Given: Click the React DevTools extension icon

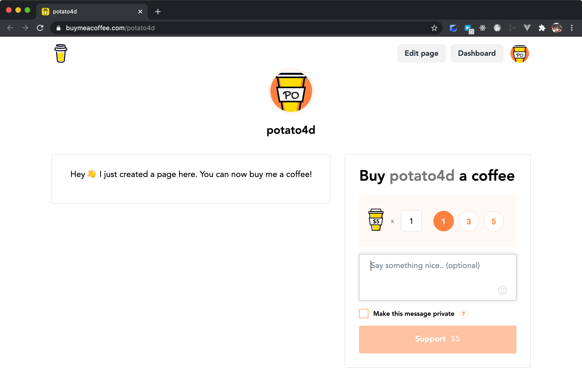Looking at the screenshot, I should (x=483, y=28).
